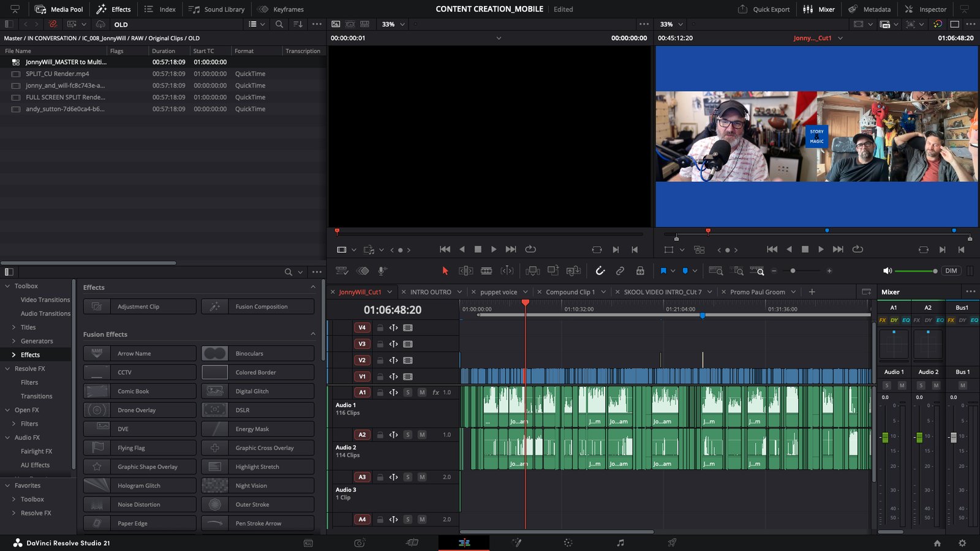Expand the Generators tree item
The height and width of the screenshot is (551, 980).
pos(14,341)
